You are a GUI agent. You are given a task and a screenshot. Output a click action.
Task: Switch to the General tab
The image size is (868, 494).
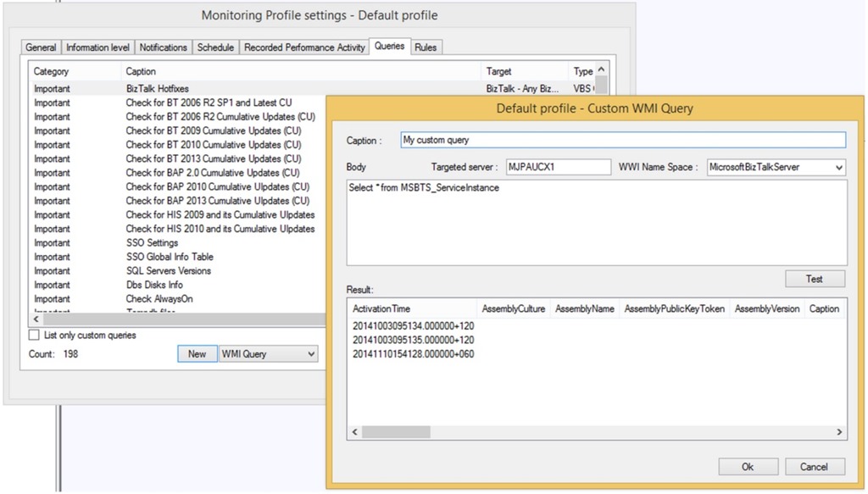[x=41, y=47]
